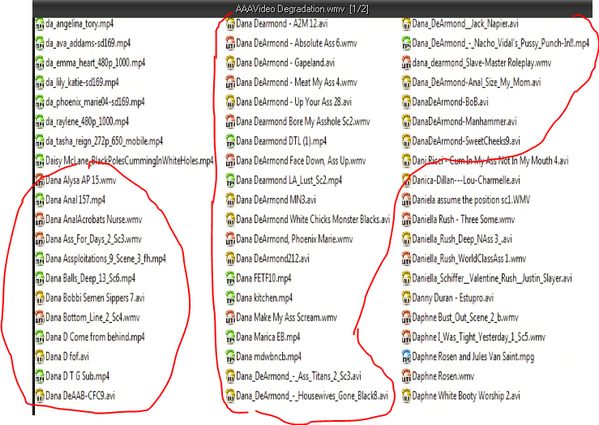599x425 pixels.
Task: Click the mp4 icon for Dana FETF10.mp4
Action: 230,278
